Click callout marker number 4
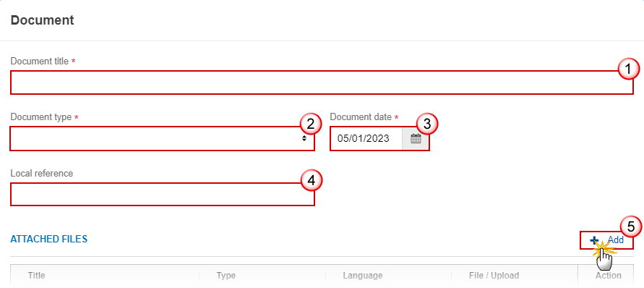 tap(311, 181)
